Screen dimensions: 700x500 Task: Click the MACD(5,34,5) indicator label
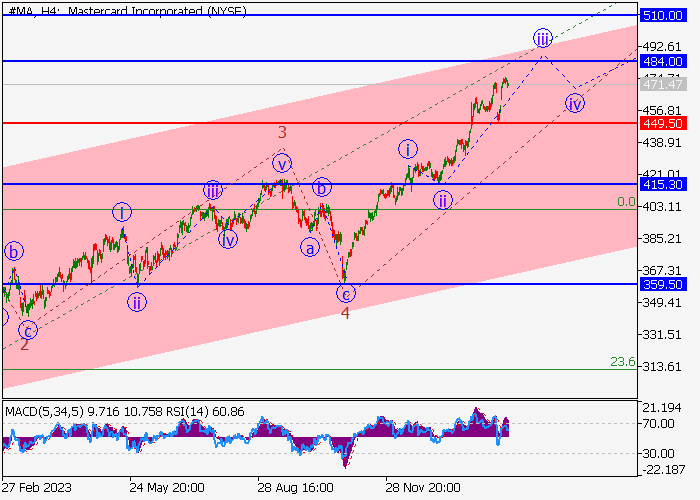pyautogui.click(x=44, y=412)
